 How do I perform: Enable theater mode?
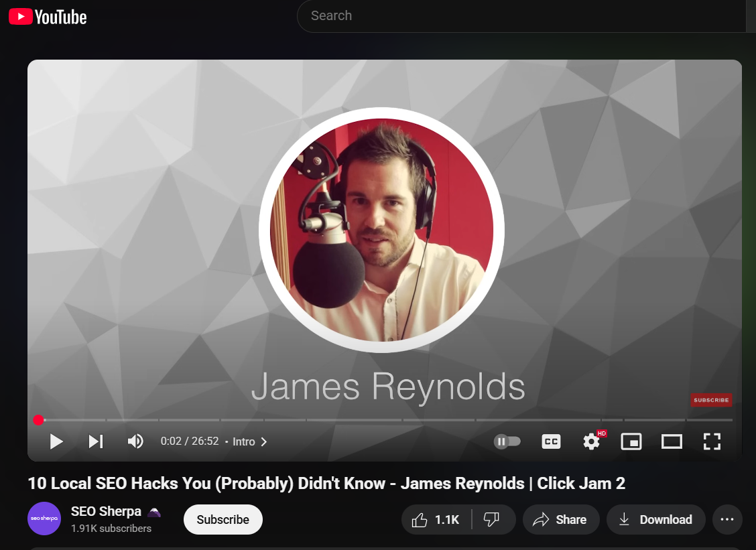pos(672,441)
